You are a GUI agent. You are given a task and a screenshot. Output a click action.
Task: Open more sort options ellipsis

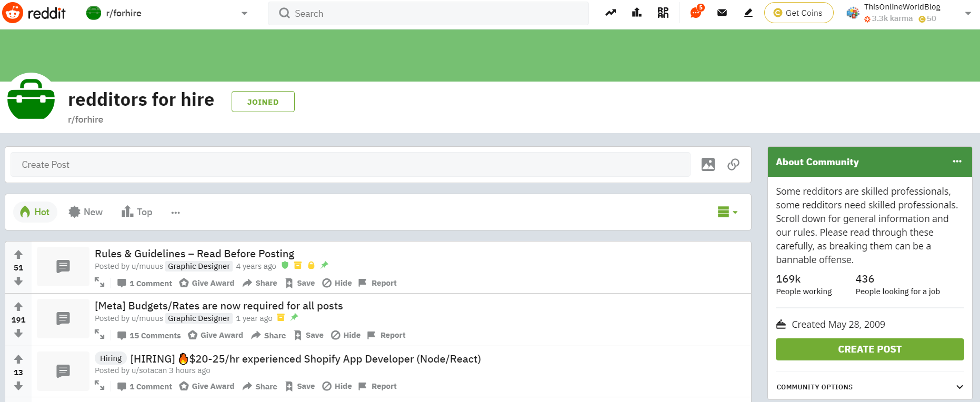(176, 213)
